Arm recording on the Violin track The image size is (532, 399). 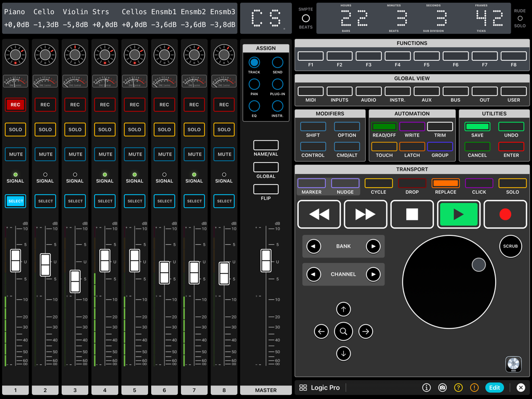coord(75,104)
